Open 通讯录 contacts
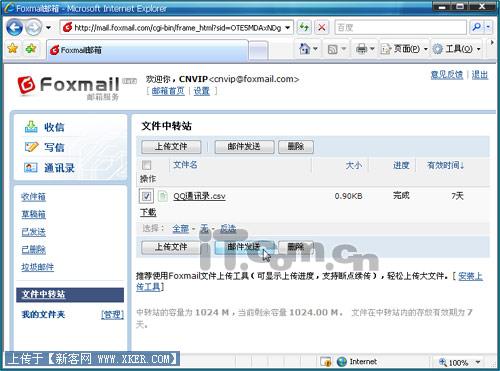500x371 pixels. [x=59, y=168]
